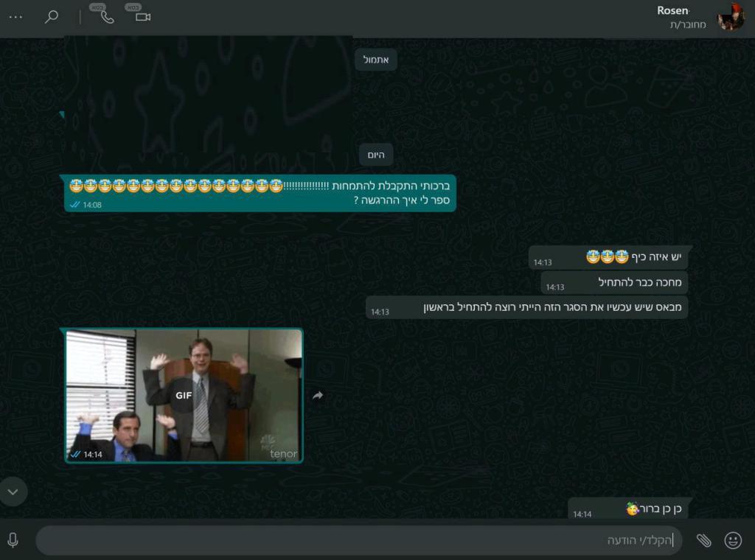Search in chat with magnifier icon
This screenshot has height=560, width=755.
(52, 17)
